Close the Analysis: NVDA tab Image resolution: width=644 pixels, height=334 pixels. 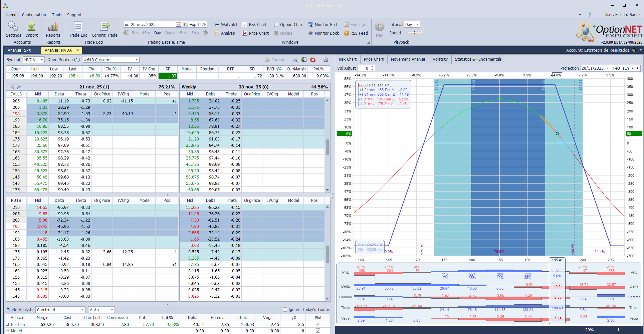[78, 50]
